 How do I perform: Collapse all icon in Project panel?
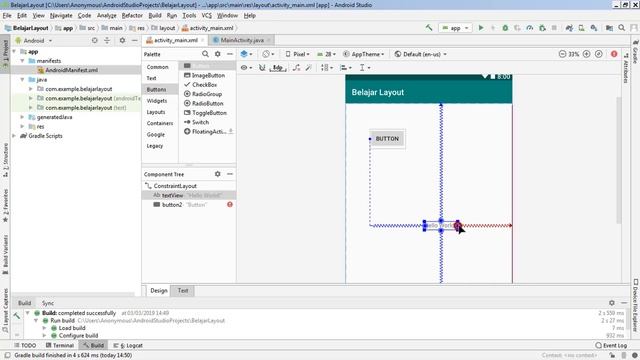tap(107, 40)
